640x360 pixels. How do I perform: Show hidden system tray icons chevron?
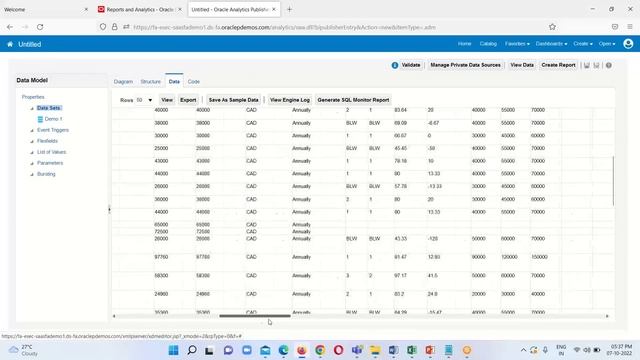523,350
